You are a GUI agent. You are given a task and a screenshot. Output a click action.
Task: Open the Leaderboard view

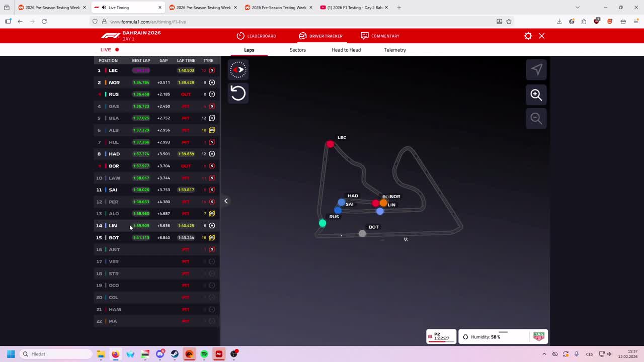257,36
